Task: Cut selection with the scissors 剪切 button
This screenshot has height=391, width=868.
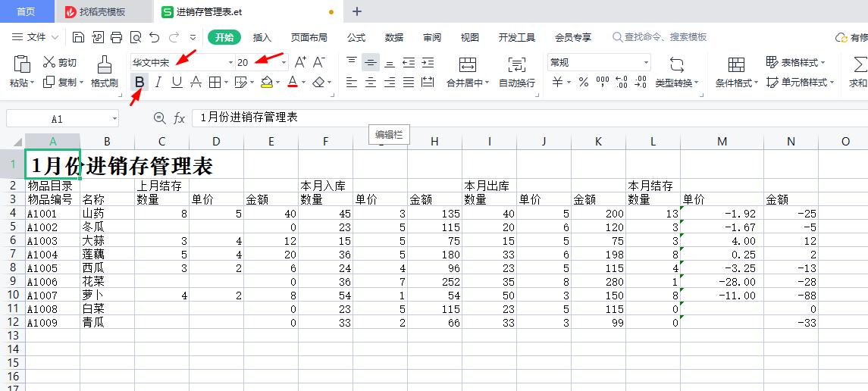Action: click(x=60, y=62)
